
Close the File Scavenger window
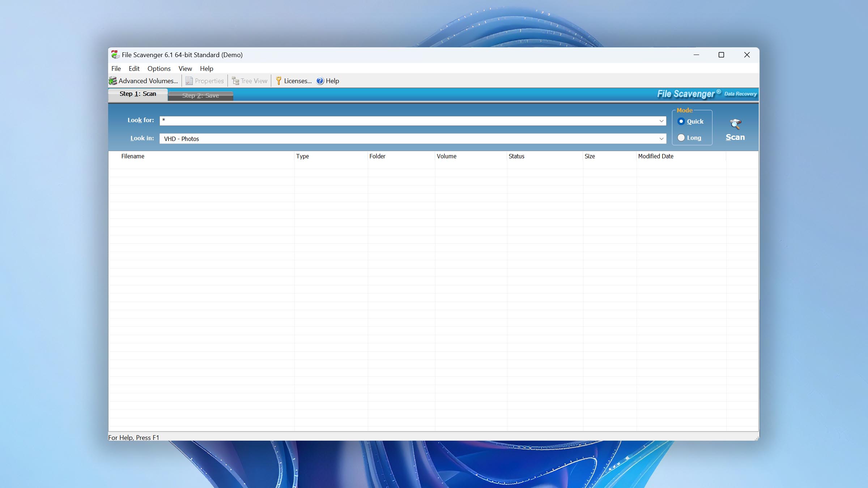tap(747, 55)
